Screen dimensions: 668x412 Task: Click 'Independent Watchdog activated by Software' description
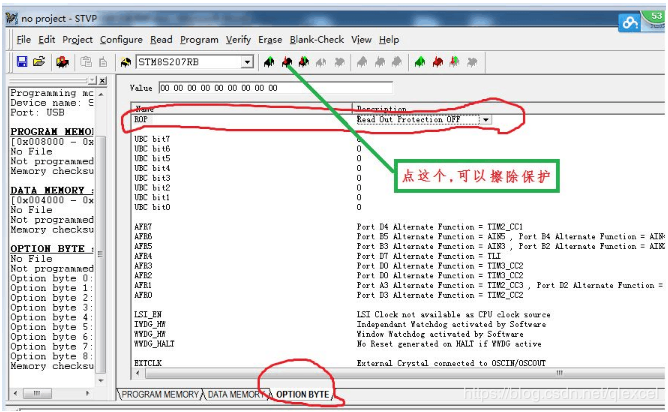[451, 324]
